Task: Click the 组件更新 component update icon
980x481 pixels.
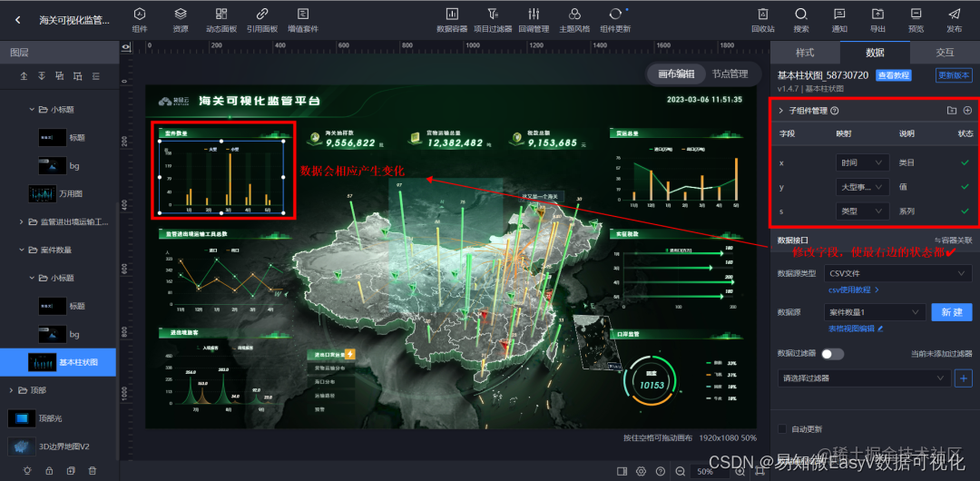Action: (x=615, y=20)
